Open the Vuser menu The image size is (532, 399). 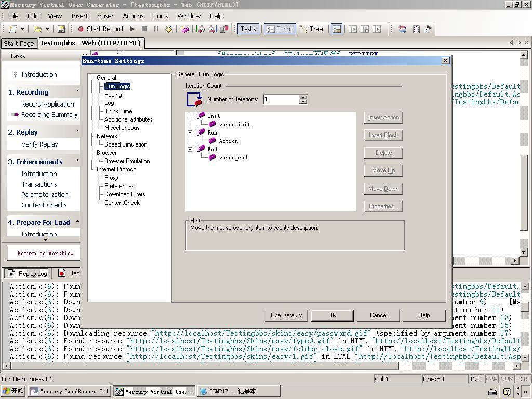pos(105,16)
